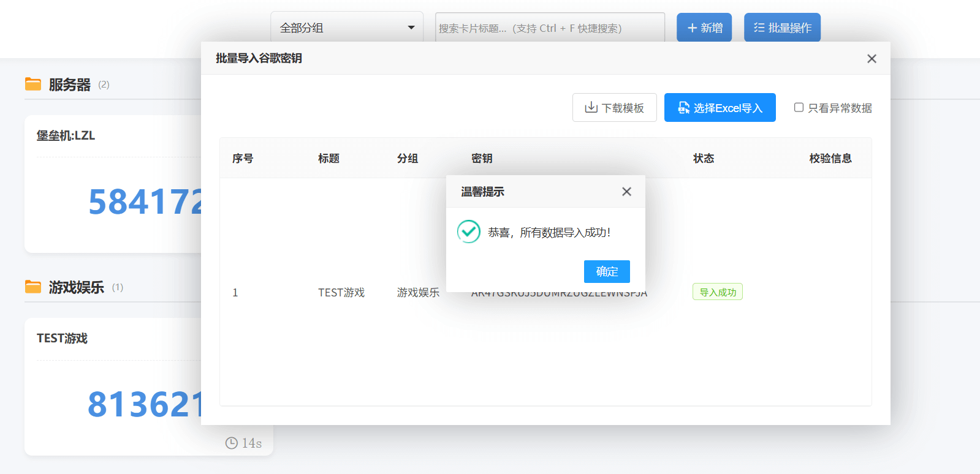980x474 pixels.
Task: Click the 813621 verification code
Action: click(145, 405)
